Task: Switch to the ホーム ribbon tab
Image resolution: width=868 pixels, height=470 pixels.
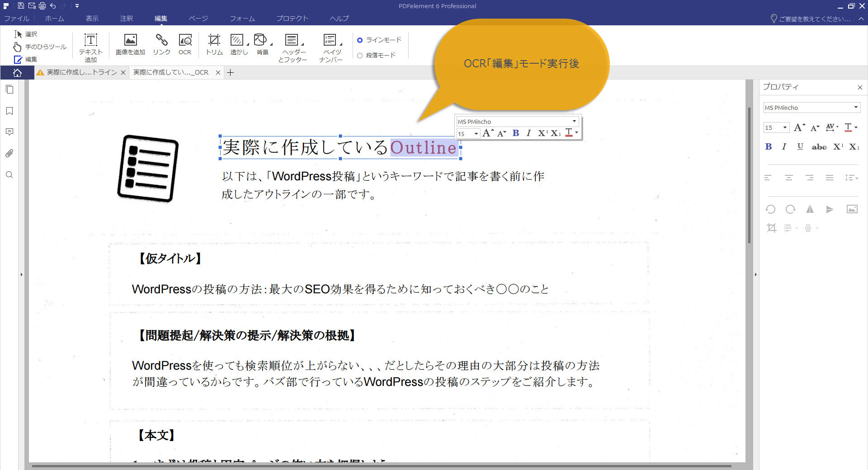Action: click(54, 19)
